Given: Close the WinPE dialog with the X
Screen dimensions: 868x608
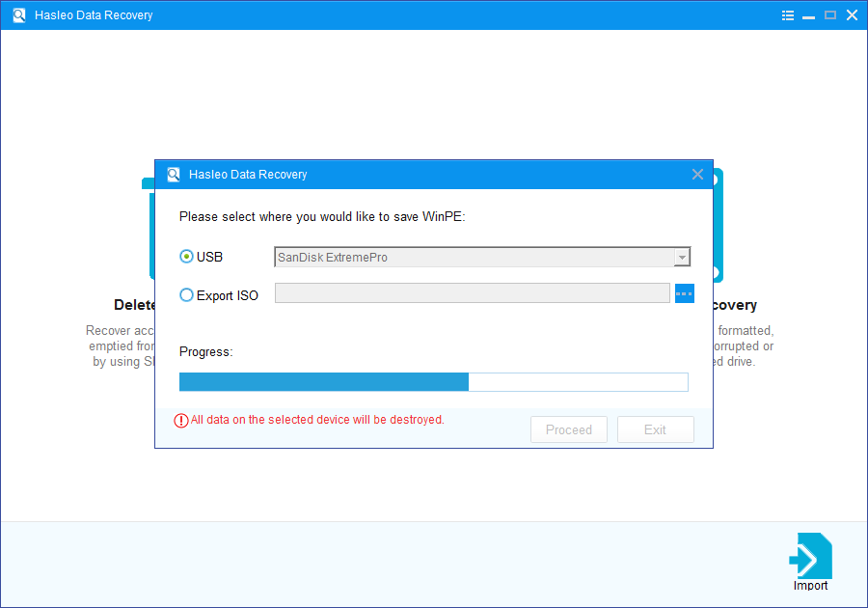Looking at the screenshot, I should pyautogui.click(x=697, y=175).
